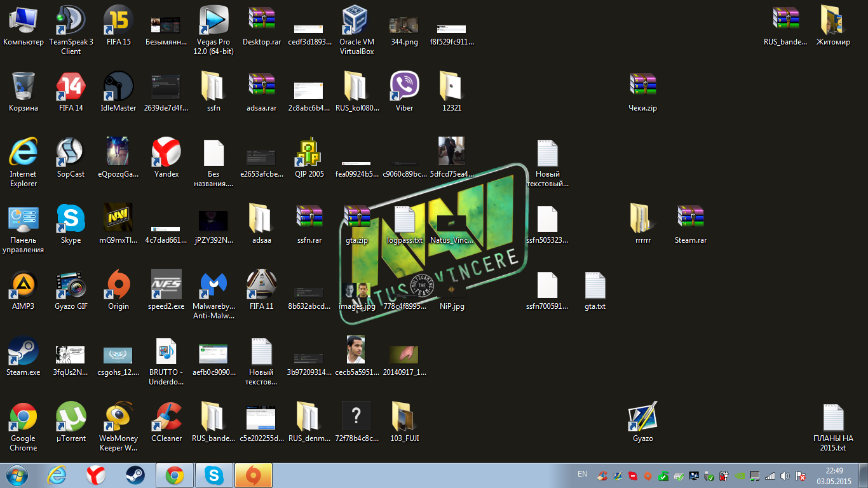Select the Gyazo desktop shortcut icon
Image resolution: width=868 pixels, height=488 pixels.
(x=642, y=422)
